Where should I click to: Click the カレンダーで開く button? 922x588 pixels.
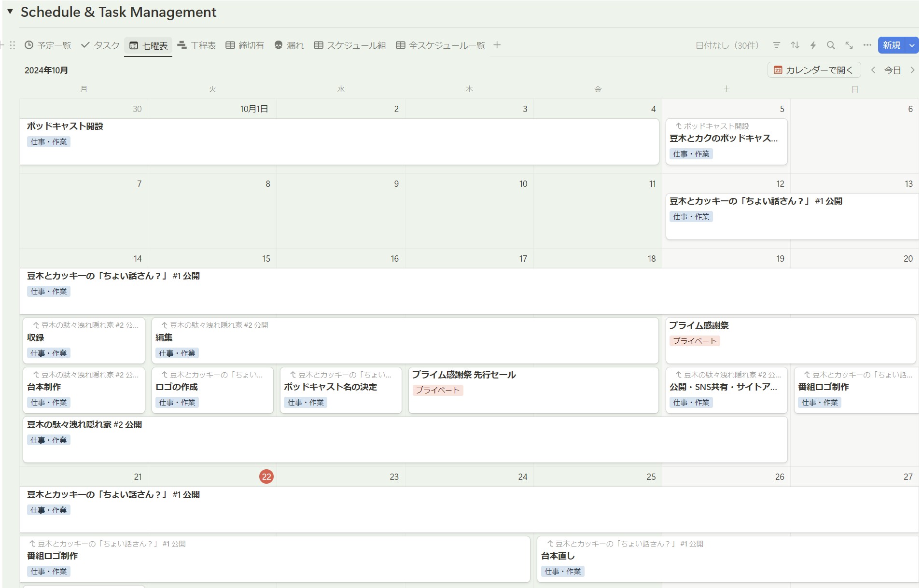tap(814, 70)
